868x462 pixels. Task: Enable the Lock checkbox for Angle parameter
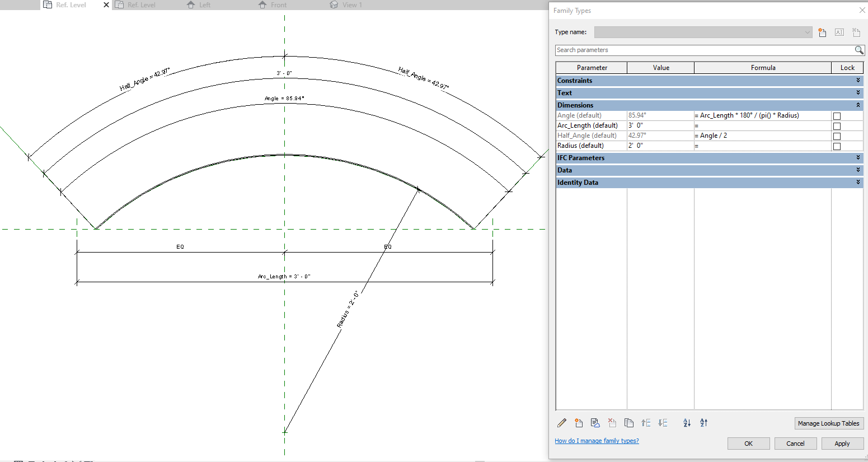[837, 115]
